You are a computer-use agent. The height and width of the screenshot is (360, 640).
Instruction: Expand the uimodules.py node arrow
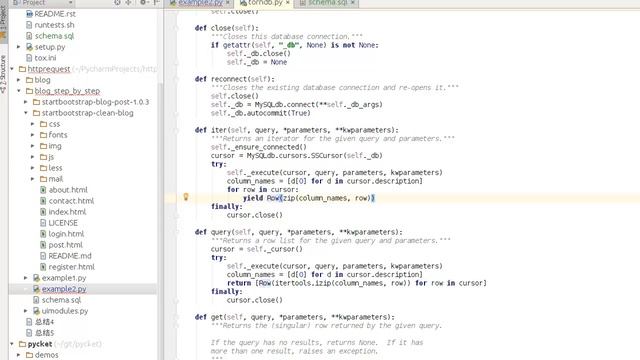pos(25,311)
